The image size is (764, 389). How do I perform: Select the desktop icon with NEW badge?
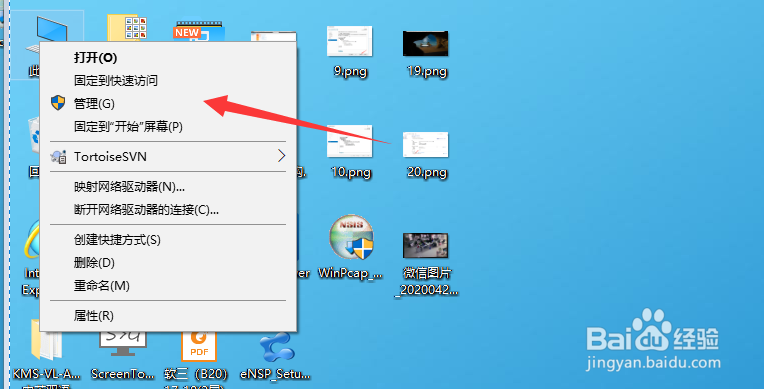pyautogui.click(x=199, y=32)
